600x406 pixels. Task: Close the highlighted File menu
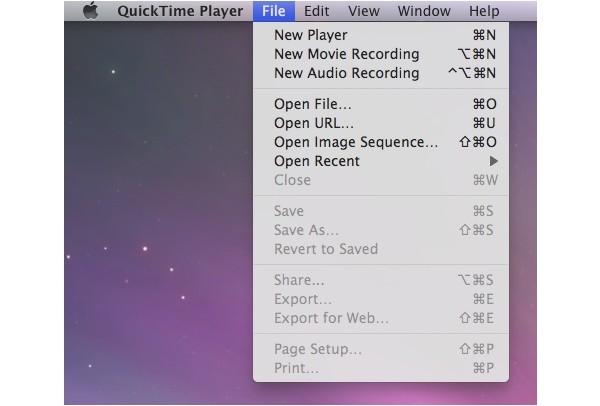click(274, 11)
